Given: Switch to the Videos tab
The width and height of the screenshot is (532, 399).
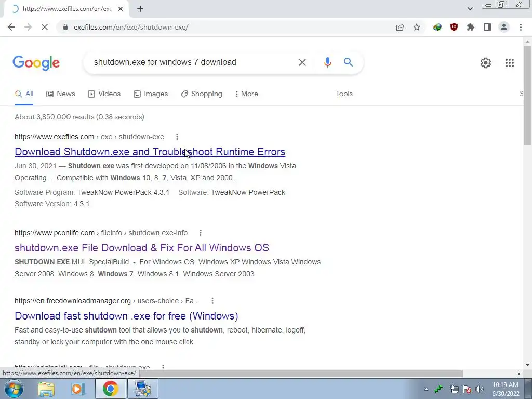Looking at the screenshot, I should coord(104,94).
